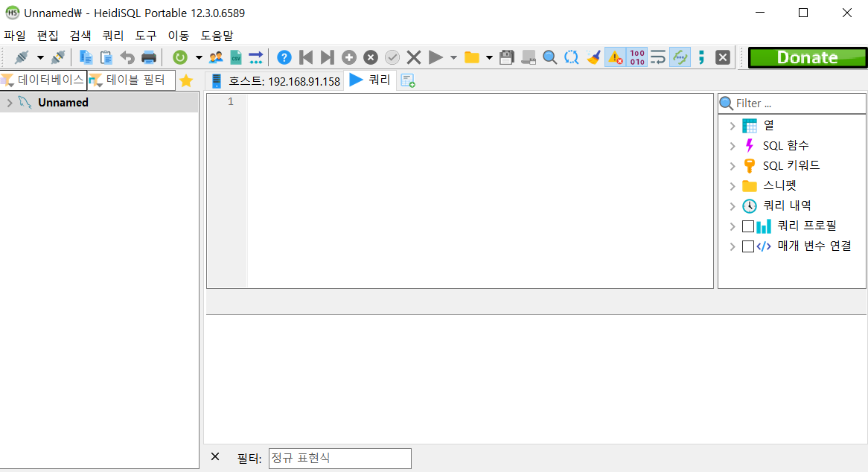Click the paste clipboard icon
This screenshot has height=472, width=868.
(x=106, y=57)
